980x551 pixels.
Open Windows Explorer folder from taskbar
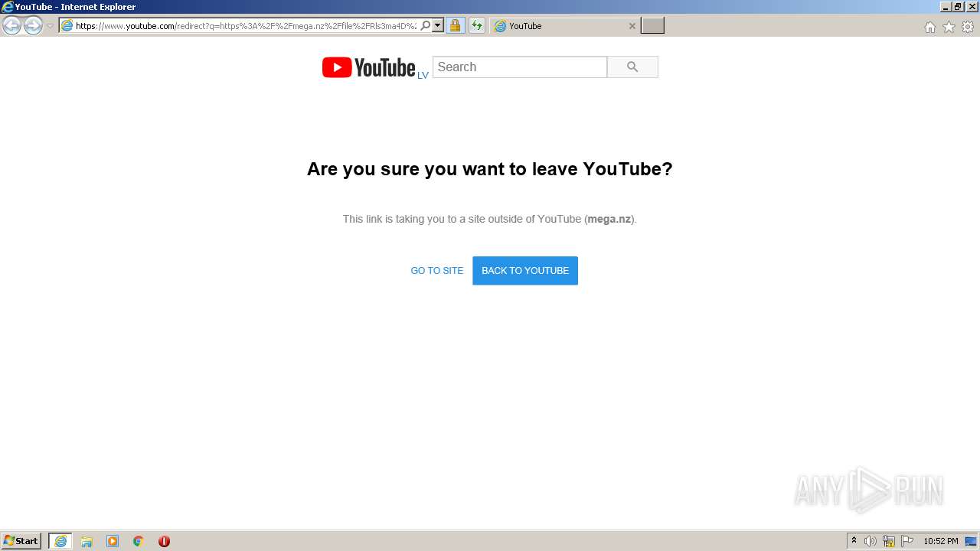[x=87, y=541]
